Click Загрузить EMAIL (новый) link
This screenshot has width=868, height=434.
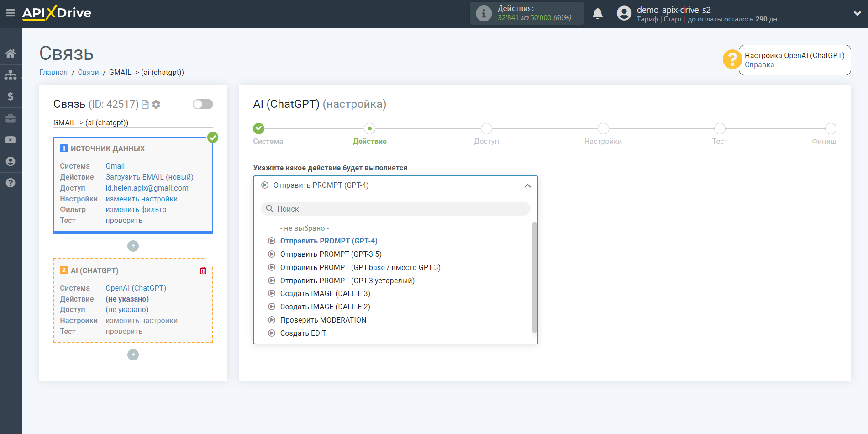149,177
